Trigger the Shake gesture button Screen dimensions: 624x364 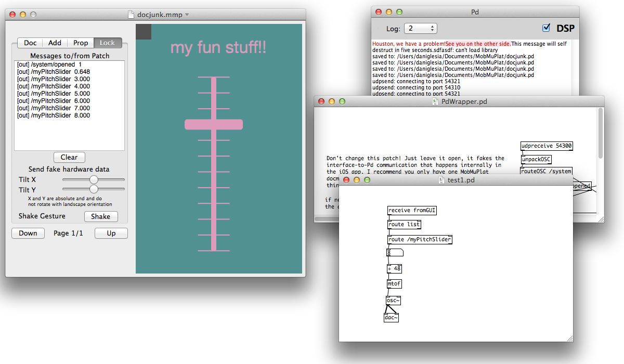click(101, 216)
